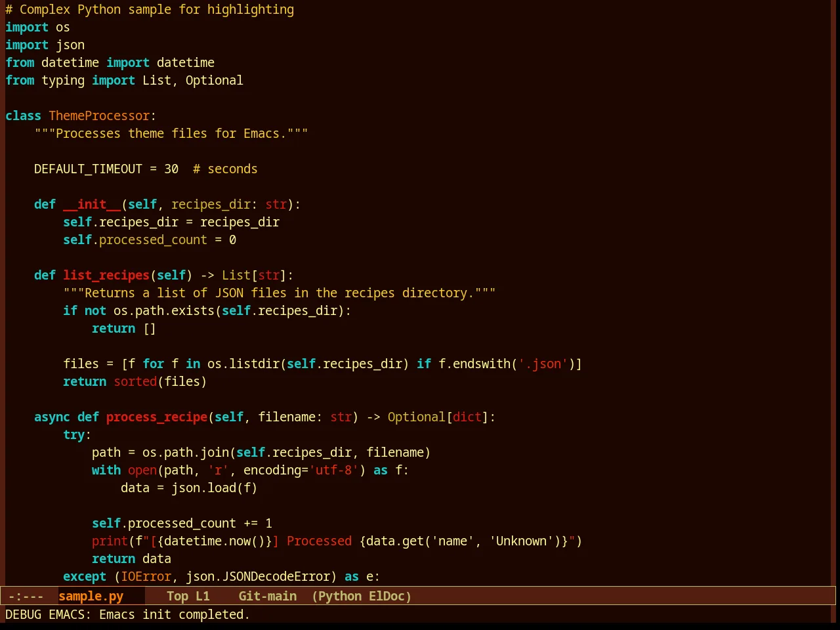Click the '# seconds' comment

tap(225, 169)
